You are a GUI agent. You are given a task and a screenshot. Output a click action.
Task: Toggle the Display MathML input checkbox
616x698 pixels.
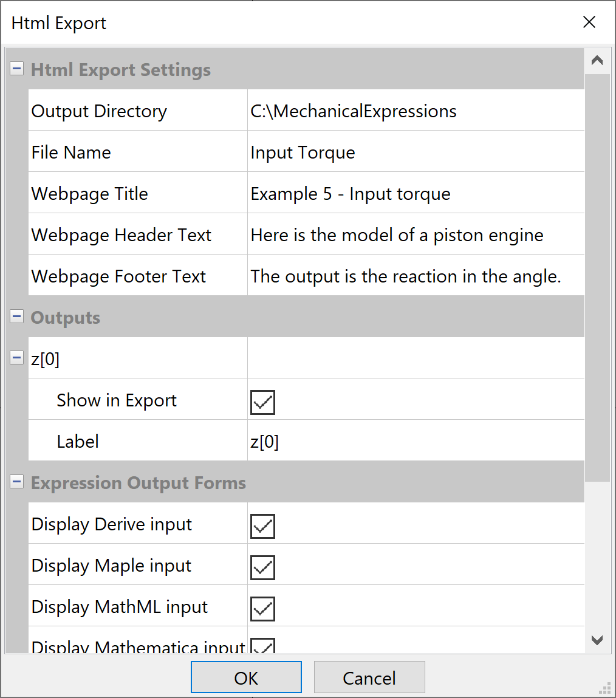click(262, 609)
